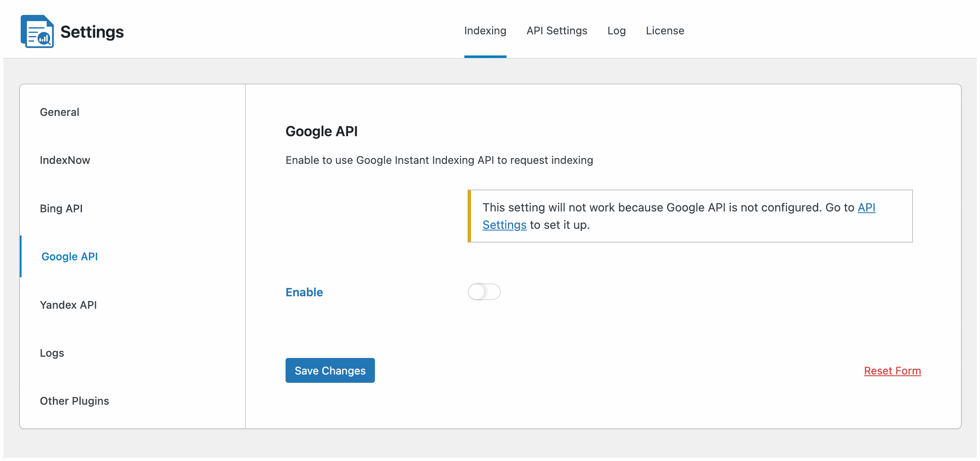This screenshot has height=461, width=980.
Task: Press the Save Changes button
Action: (330, 370)
